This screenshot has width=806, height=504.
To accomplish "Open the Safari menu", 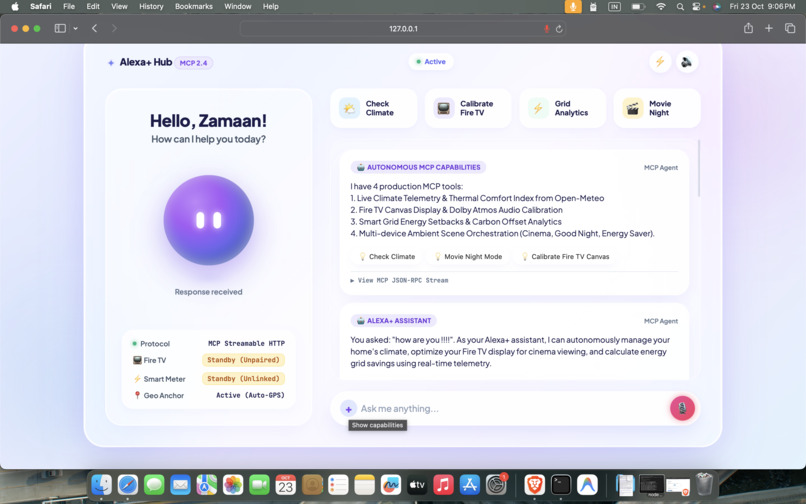I will pyautogui.click(x=41, y=6).
